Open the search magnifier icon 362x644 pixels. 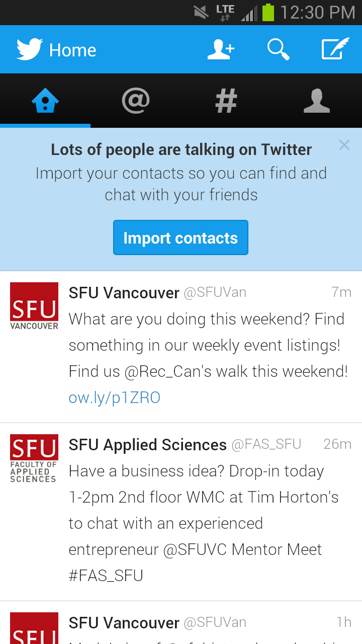tap(278, 49)
